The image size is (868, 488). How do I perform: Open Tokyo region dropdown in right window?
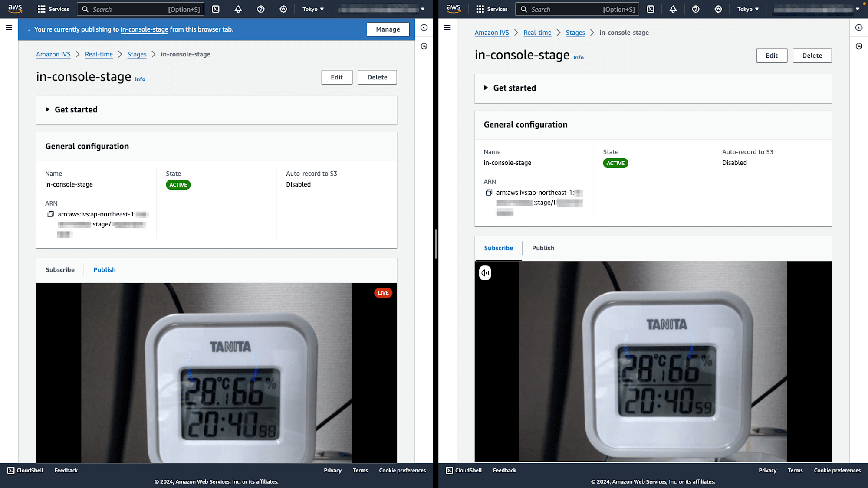(x=748, y=9)
